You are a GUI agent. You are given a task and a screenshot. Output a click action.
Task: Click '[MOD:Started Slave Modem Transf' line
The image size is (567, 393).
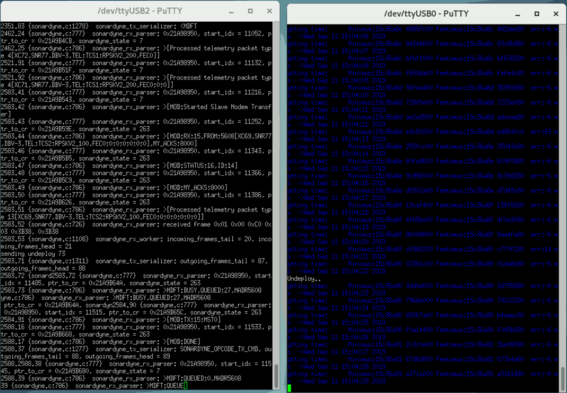(136, 107)
